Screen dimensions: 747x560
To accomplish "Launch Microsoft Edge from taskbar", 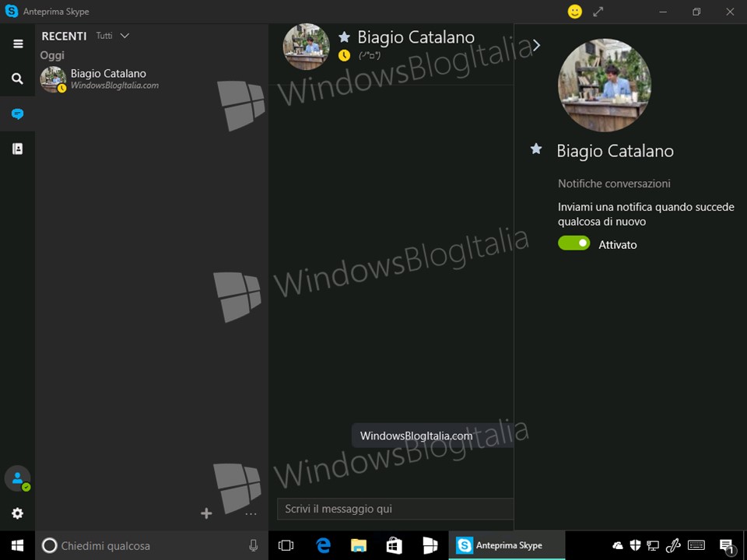I will pos(323,546).
